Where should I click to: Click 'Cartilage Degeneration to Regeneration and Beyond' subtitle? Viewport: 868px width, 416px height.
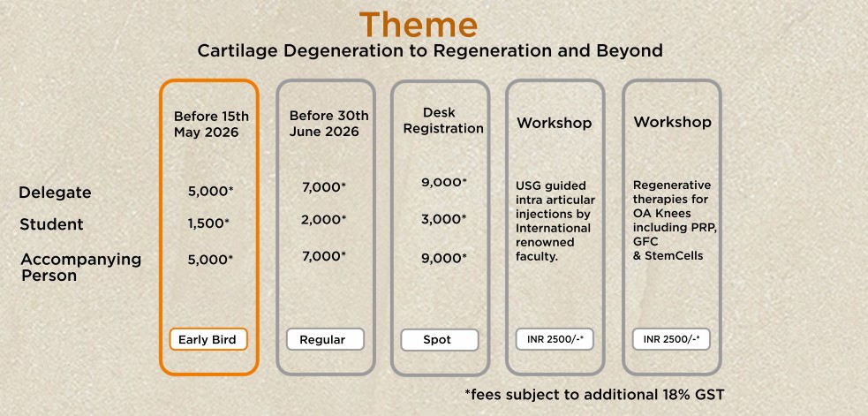[429, 51]
